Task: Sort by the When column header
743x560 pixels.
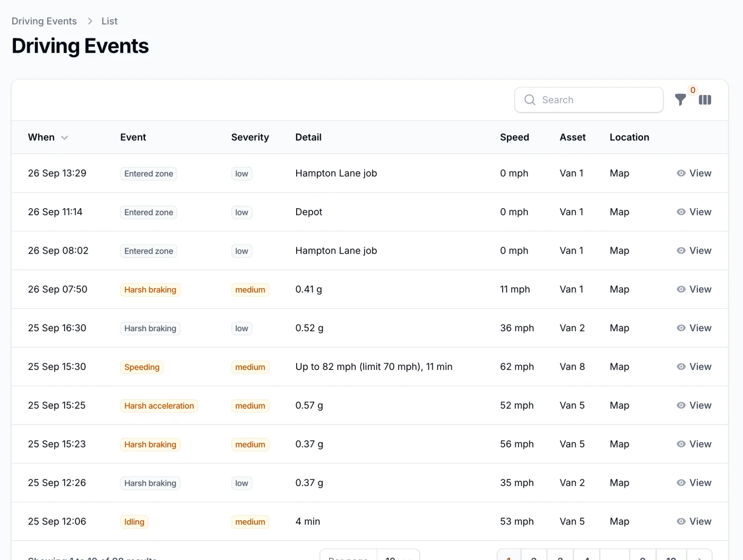Action: [x=48, y=137]
